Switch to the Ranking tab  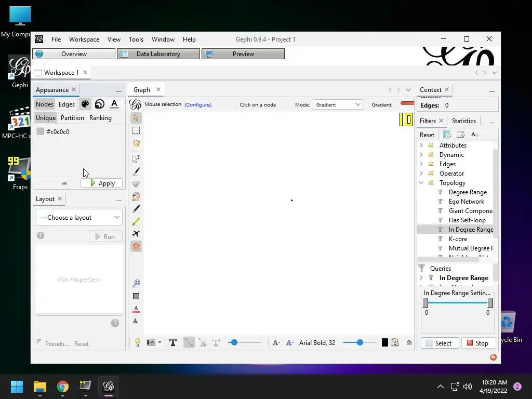pos(100,118)
